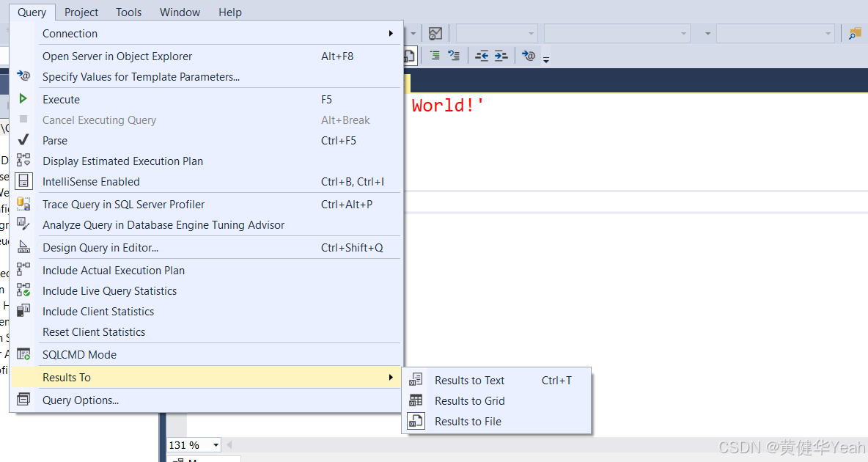Enable Include Client Statistics
868x462 pixels.
click(x=99, y=311)
